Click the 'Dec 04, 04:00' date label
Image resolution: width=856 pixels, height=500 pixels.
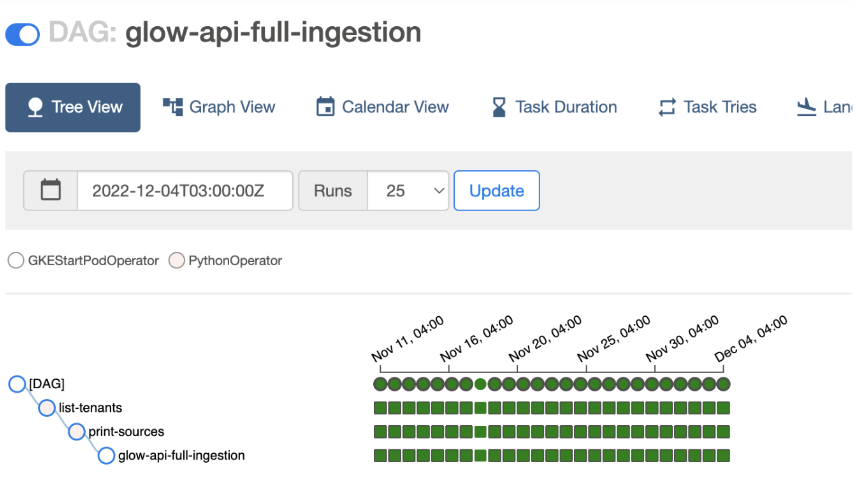pos(751,339)
